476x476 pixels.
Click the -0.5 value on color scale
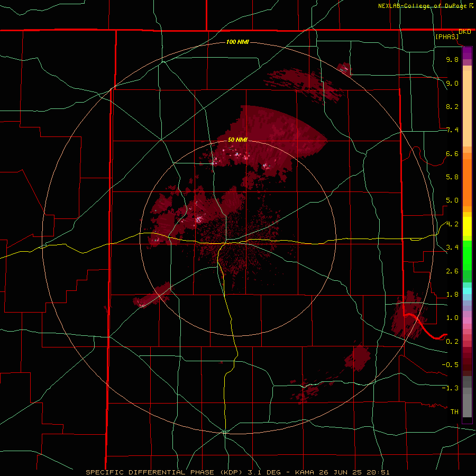point(450,364)
